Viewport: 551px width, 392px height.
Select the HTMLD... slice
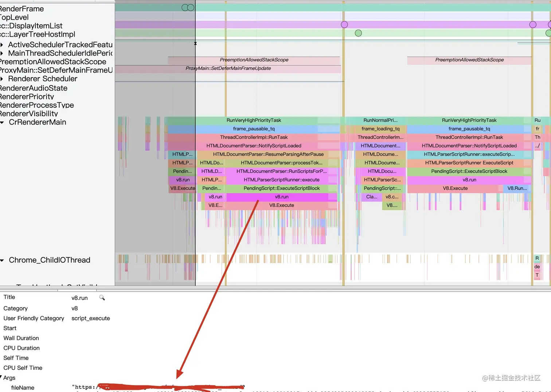pos(211,171)
